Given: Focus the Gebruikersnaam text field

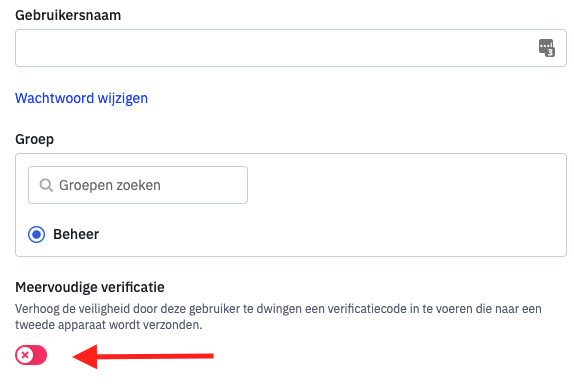Looking at the screenshot, I should pos(291,48).
